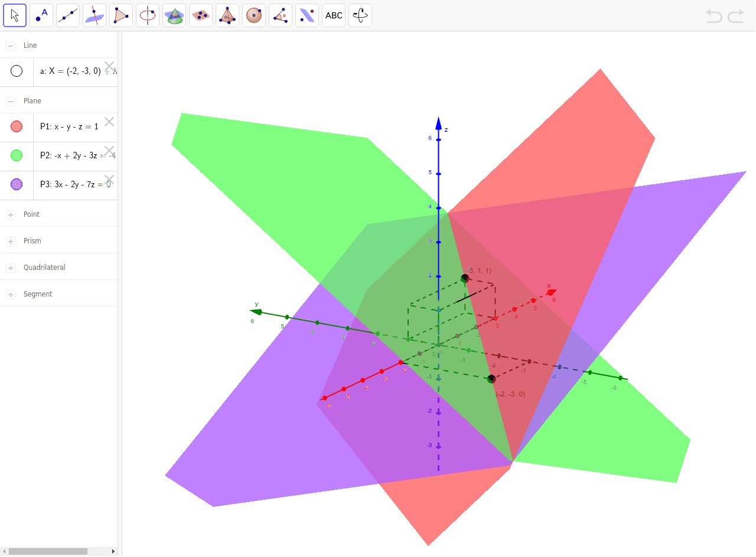Choose the Line through two points tool
This screenshot has height=557, width=756.
(67, 15)
